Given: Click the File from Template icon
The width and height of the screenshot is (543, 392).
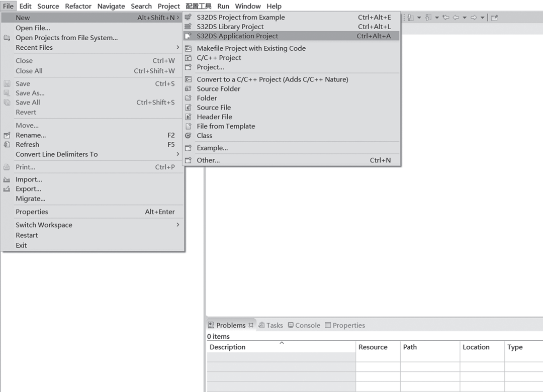Looking at the screenshot, I should coord(188,126).
